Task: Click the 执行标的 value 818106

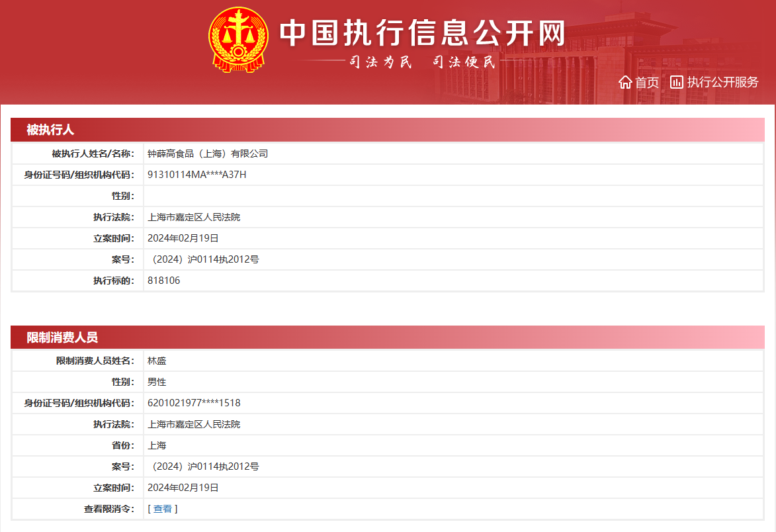Action: (x=164, y=281)
